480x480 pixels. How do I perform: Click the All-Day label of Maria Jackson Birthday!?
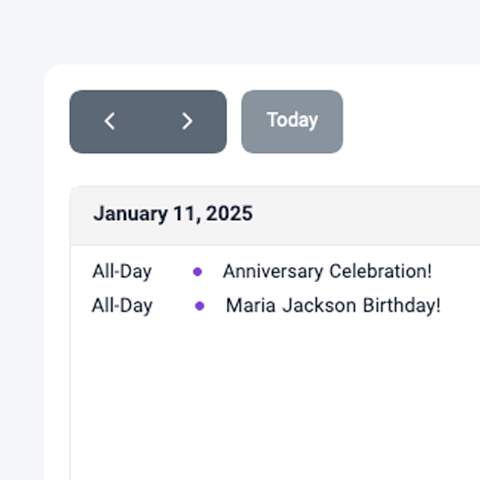[x=122, y=305]
